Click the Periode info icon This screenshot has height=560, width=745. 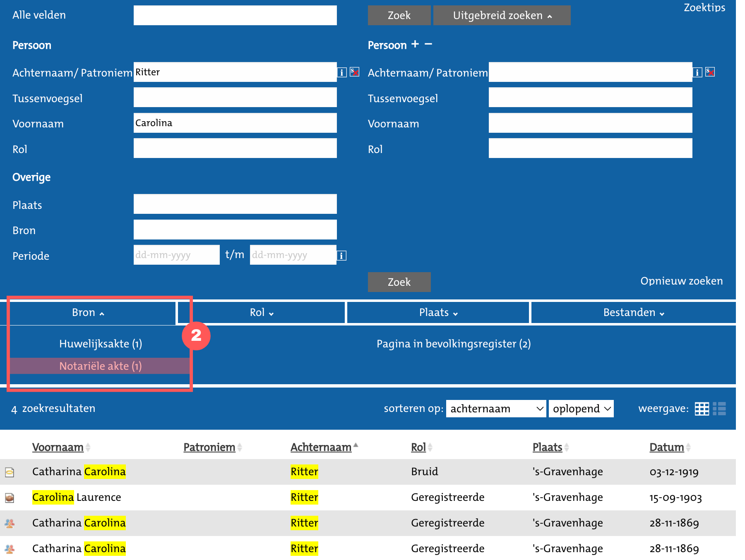(x=341, y=256)
